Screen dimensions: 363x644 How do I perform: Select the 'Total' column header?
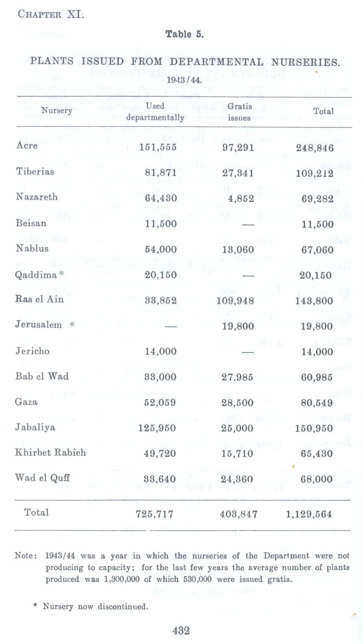[x=323, y=111]
